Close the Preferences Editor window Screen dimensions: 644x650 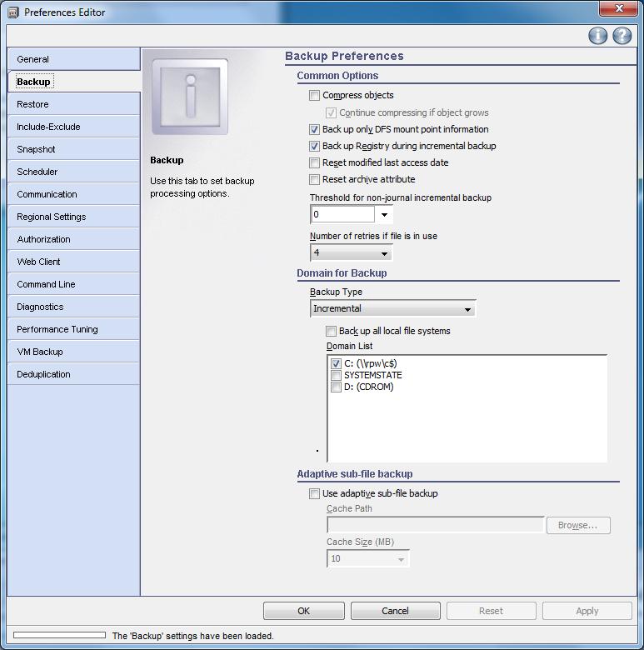[x=619, y=8]
